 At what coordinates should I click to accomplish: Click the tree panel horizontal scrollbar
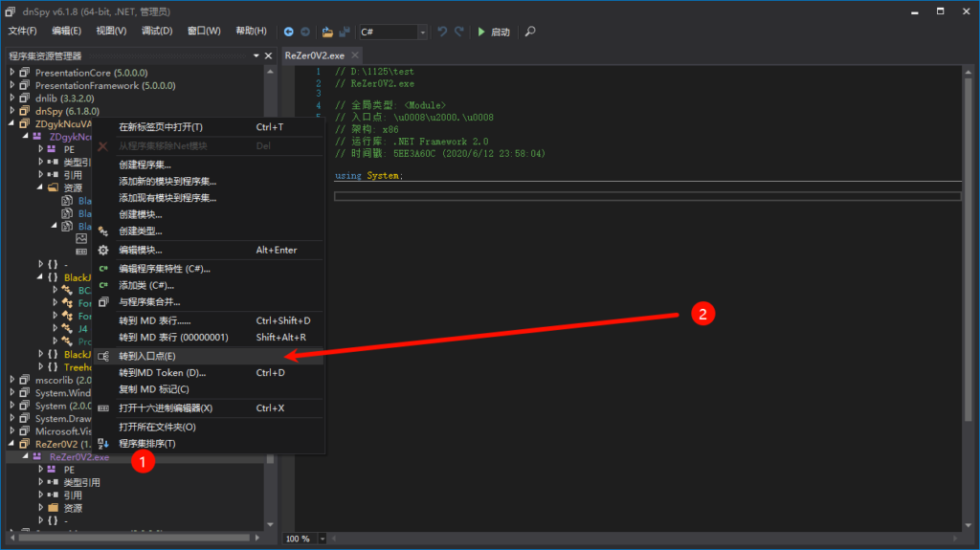click(x=134, y=538)
